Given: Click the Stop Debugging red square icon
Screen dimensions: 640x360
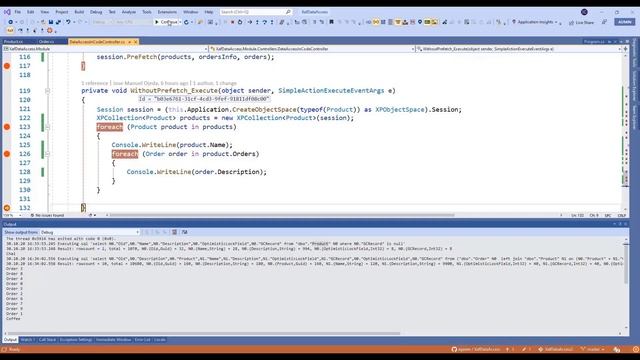Looking at the screenshot, I should 232,22.
